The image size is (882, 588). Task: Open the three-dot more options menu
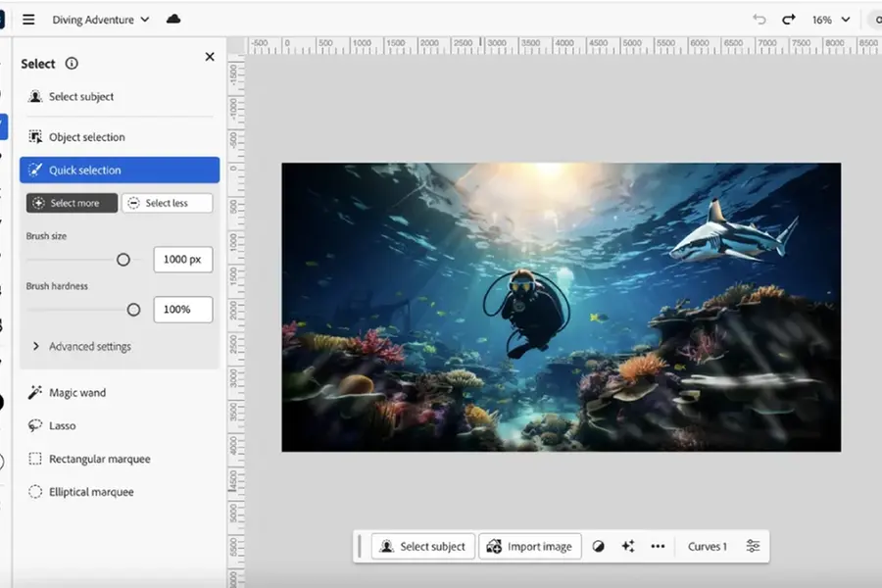click(x=658, y=547)
